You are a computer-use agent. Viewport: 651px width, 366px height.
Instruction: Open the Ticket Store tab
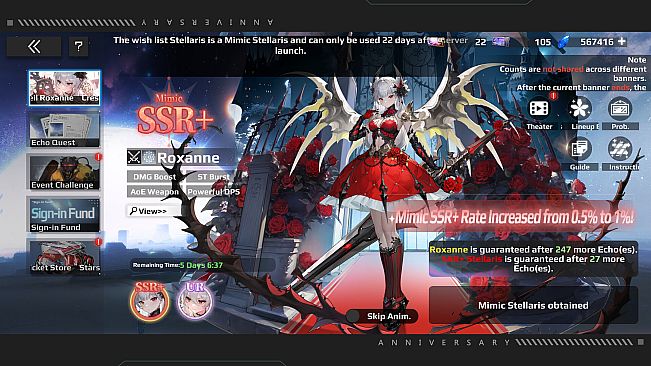click(64, 256)
